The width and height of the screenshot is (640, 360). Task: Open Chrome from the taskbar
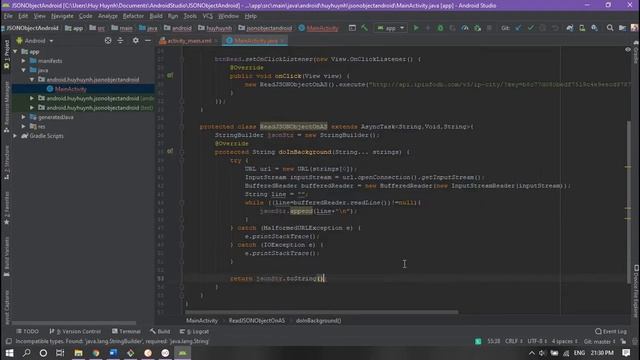(x=96, y=353)
